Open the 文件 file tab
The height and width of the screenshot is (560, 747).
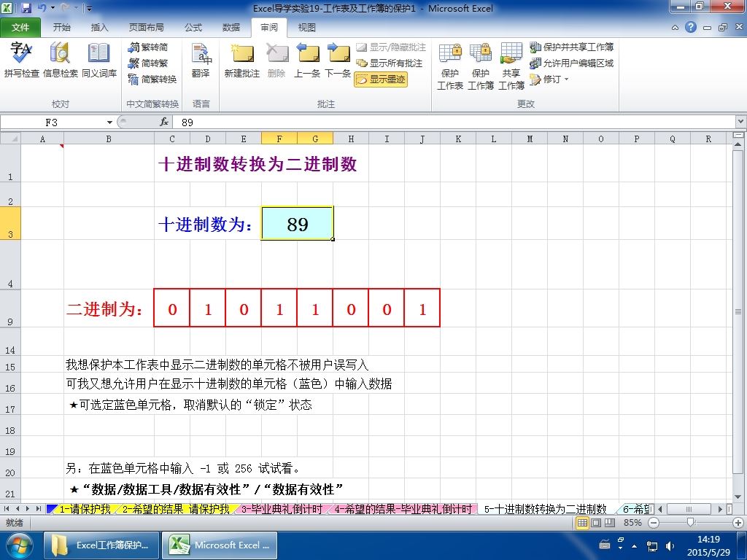(20, 28)
